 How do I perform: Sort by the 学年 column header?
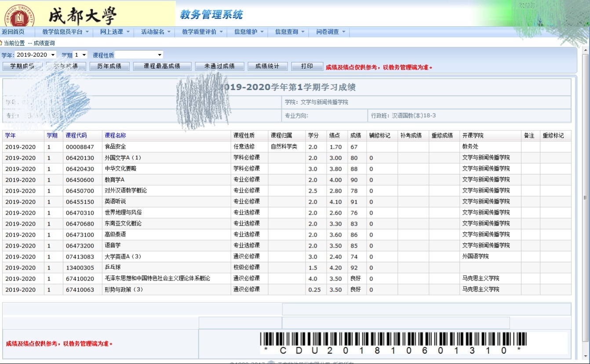pyautogui.click(x=11, y=135)
